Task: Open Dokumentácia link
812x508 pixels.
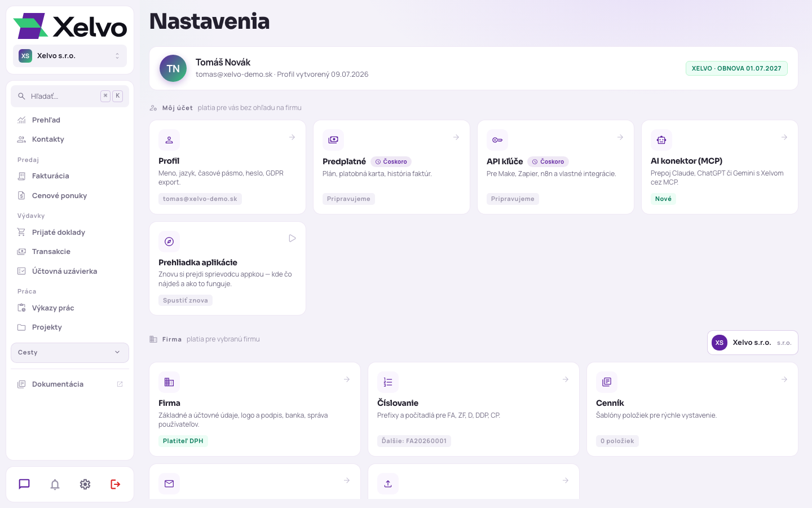Action: (x=70, y=384)
